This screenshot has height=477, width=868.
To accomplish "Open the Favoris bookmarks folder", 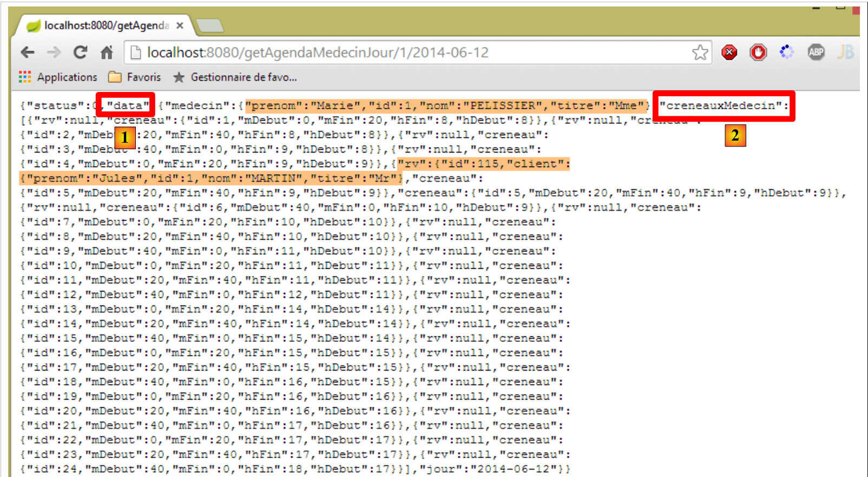I will [135, 77].
